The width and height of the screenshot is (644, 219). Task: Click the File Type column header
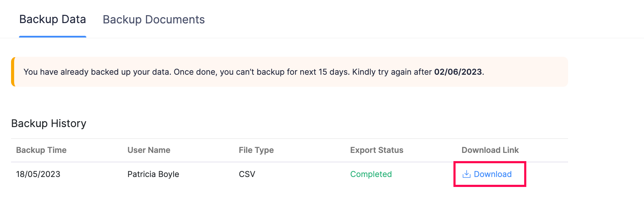[x=256, y=150]
